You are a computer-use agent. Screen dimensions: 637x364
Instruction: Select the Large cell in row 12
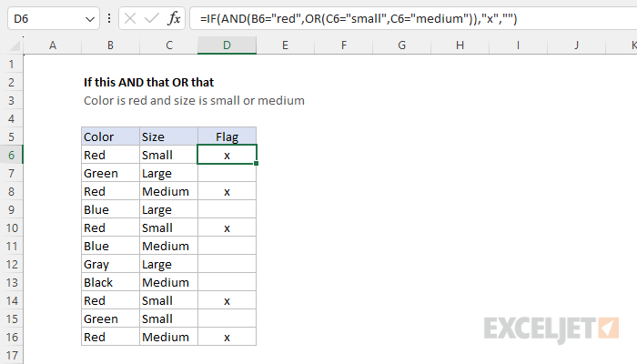168,264
